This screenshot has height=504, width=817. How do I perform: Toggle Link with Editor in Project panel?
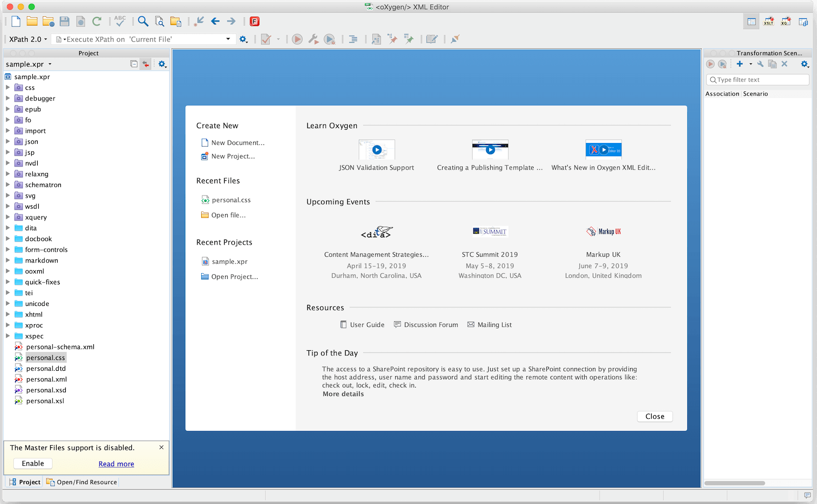146,64
